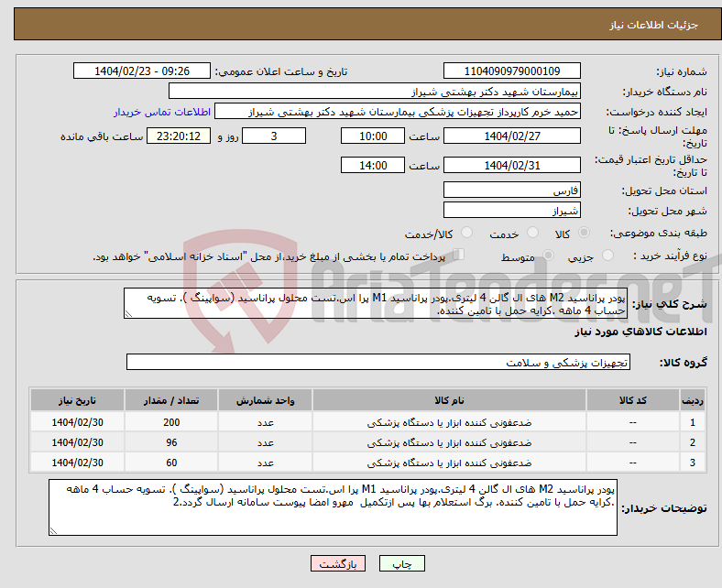Image resolution: width=722 pixels, height=588 pixels.
Task: Click row 1 item name ضدعفونی کننده ابزار
Action: click(x=449, y=422)
